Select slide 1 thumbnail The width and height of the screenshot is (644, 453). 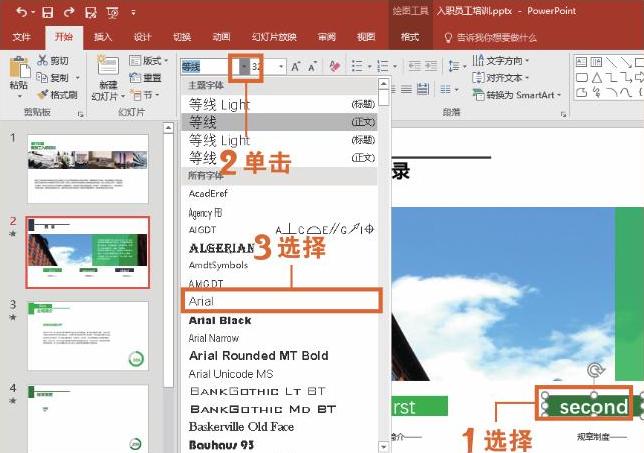pyautogui.click(x=87, y=168)
